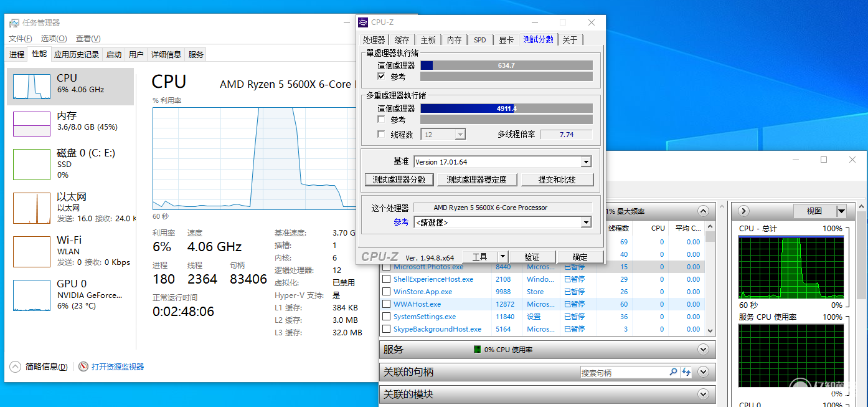
Task: Open 视图 dropdown arrow in Resource Monitor
Action: coord(842,211)
